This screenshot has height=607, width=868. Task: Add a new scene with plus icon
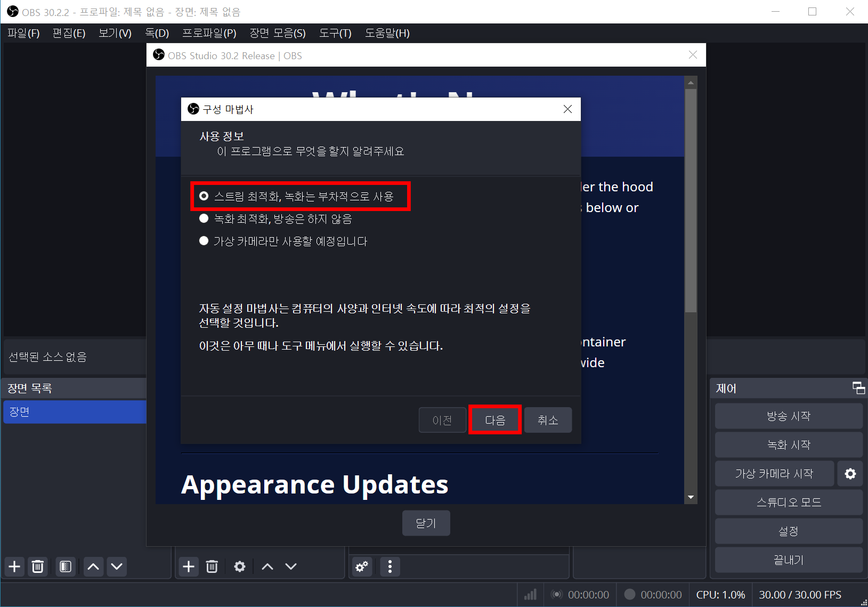coord(14,566)
